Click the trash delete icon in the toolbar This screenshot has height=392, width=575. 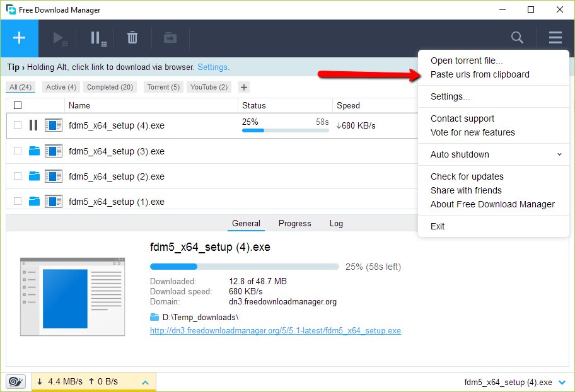click(132, 37)
